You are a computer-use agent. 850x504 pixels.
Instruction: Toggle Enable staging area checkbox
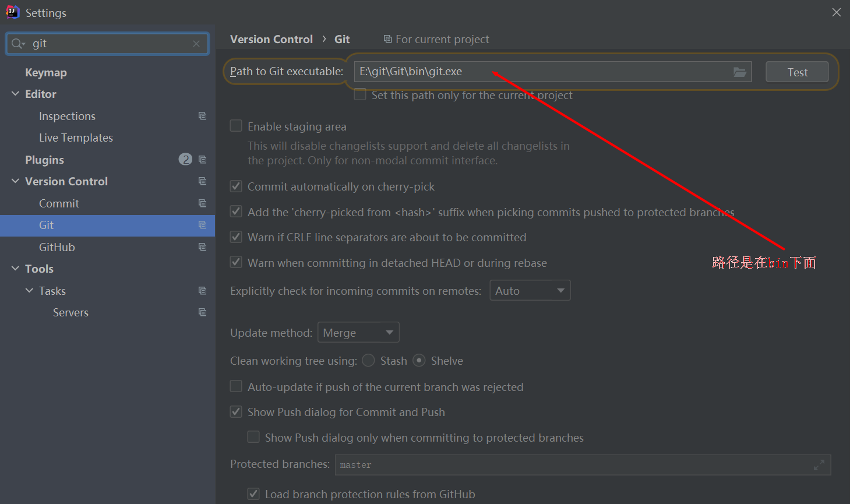tap(236, 126)
